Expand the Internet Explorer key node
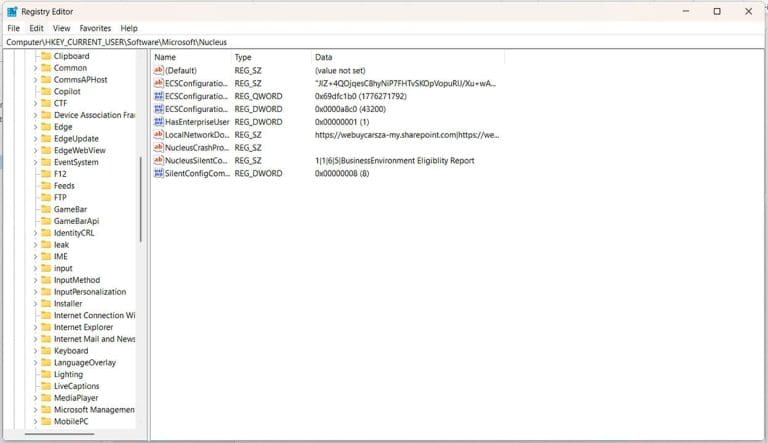768x443 pixels. (35, 327)
